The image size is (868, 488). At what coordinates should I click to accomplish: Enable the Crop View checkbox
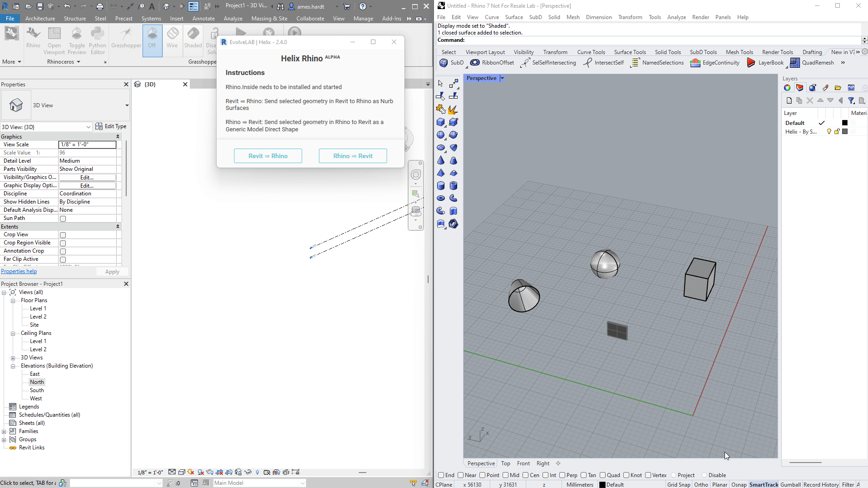pyautogui.click(x=63, y=235)
